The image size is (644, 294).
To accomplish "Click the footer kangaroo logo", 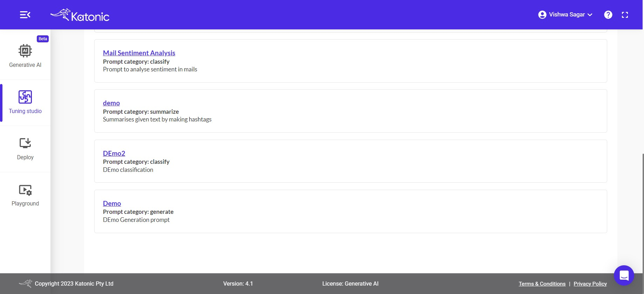I will point(26,283).
